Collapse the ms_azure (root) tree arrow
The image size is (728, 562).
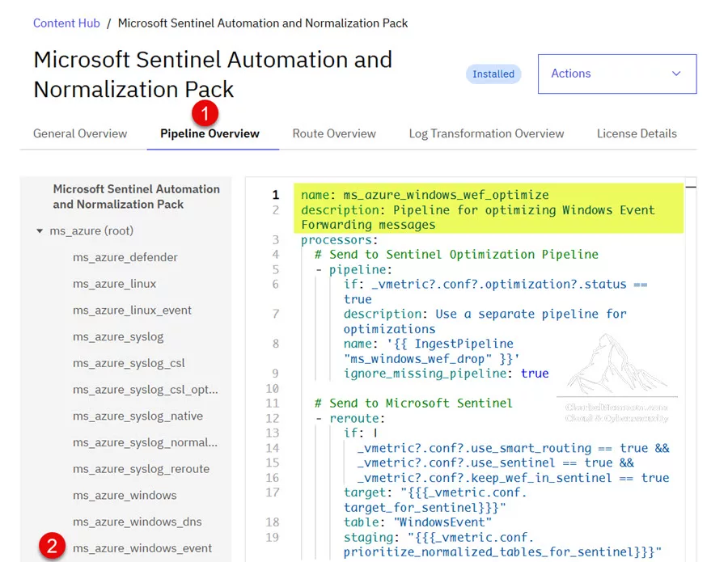click(40, 230)
